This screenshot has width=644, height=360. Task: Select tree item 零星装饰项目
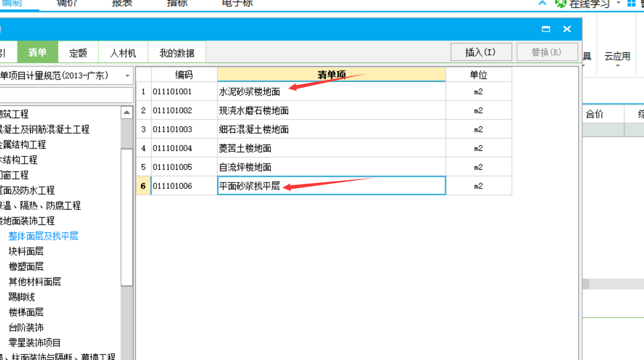(35, 343)
